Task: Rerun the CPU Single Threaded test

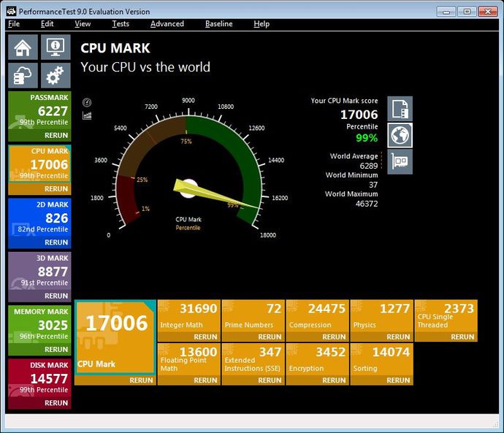Action: point(462,337)
